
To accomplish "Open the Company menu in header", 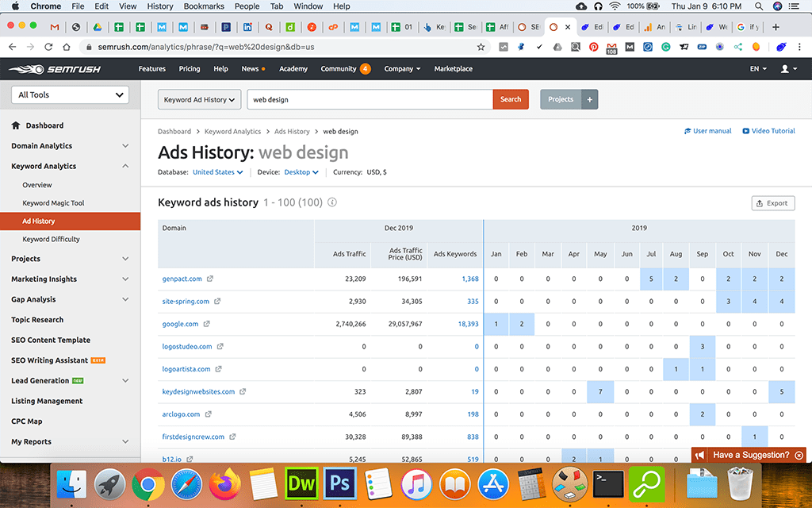I will pyautogui.click(x=402, y=69).
